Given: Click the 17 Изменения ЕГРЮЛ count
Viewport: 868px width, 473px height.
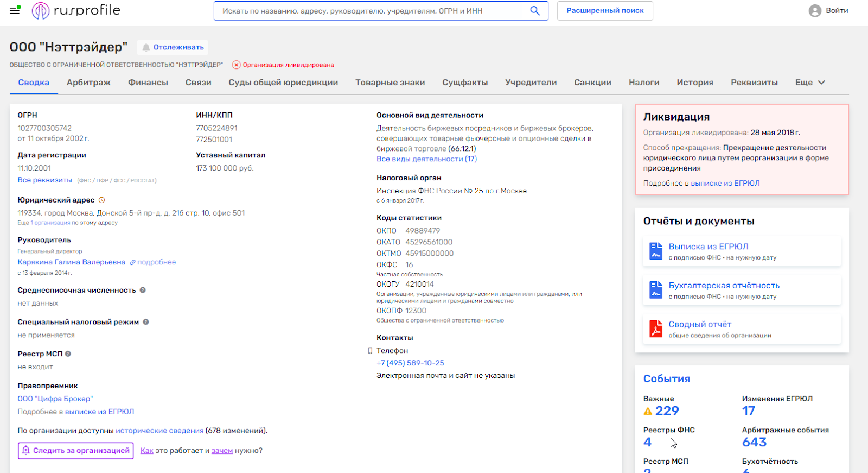Looking at the screenshot, I should 749,411.
